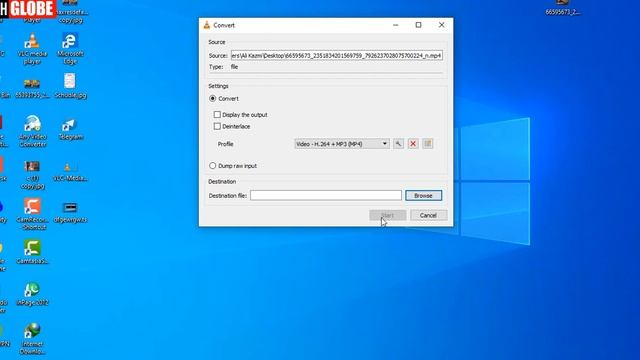The image size is (640, 360).
Task: Open the Profile dropdown list
Action: [x=342, y=144]
